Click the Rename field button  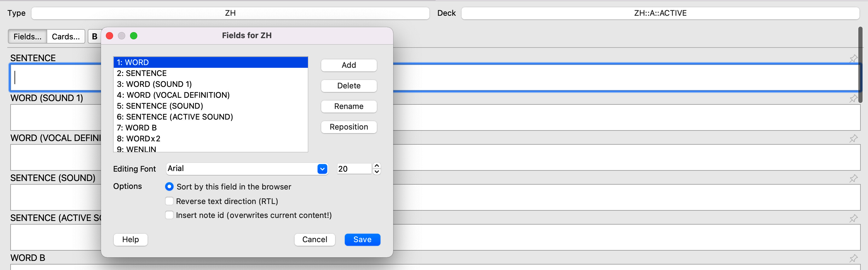pos(349,106)
